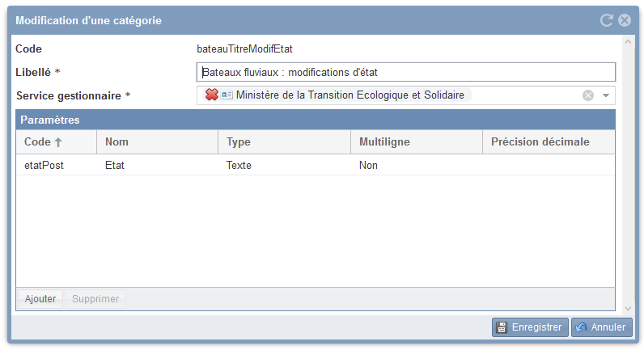The height and width of the screenshot is (350, 644).
Task: Click the Précision décimale column header
Action: [x=548, y=141]
